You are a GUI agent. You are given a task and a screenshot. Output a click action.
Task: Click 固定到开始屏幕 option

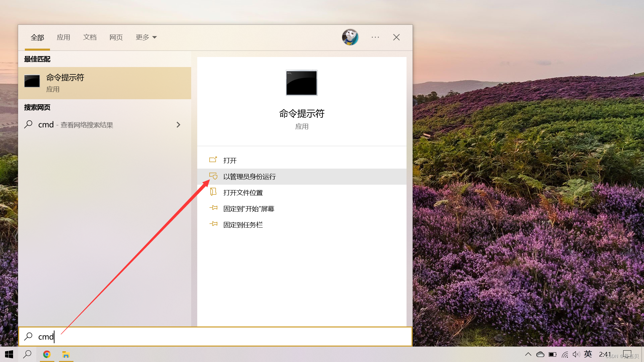point(249,208)
